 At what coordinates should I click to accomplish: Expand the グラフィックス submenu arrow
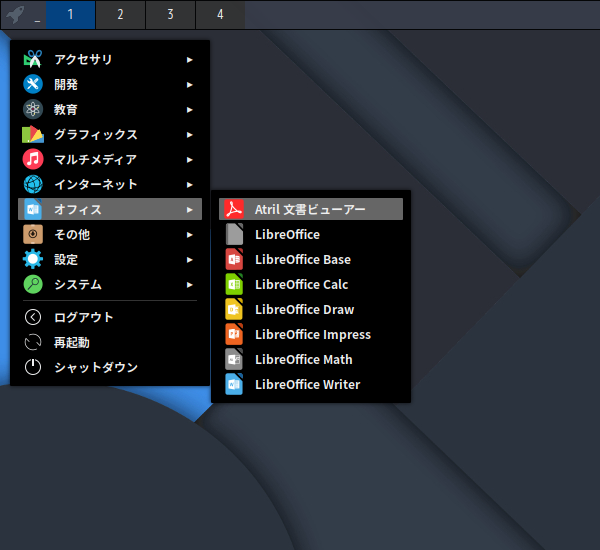pos(189,135)
